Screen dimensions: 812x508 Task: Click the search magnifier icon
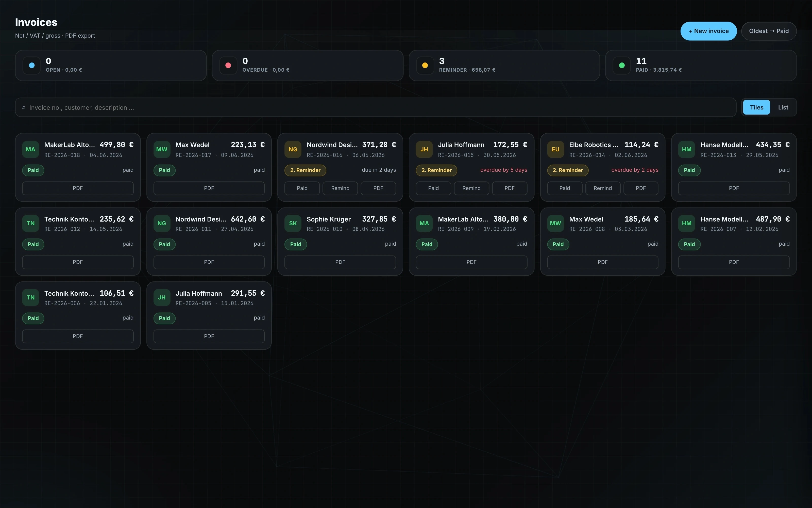coord(24,107)
